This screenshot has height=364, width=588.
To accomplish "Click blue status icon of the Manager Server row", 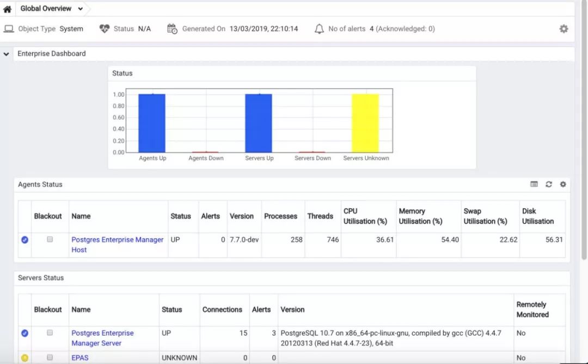I will click(x=24, y=333).
